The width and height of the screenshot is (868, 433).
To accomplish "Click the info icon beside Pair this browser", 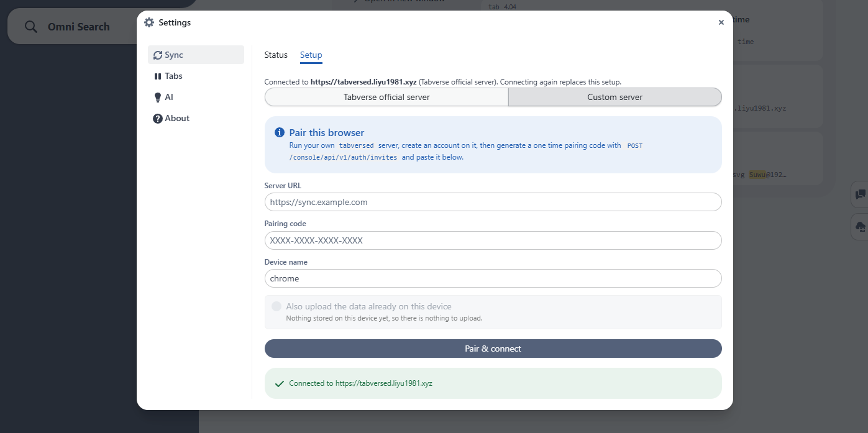I will [x=279, y=132].
